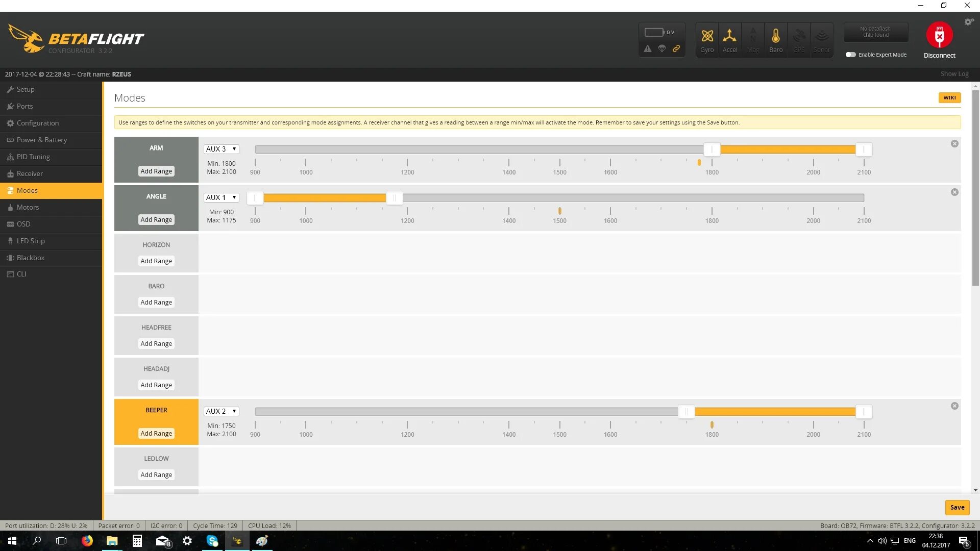The image size is (980, 551).
Task: Open the Ports tab
Action: tap(51, 106)
